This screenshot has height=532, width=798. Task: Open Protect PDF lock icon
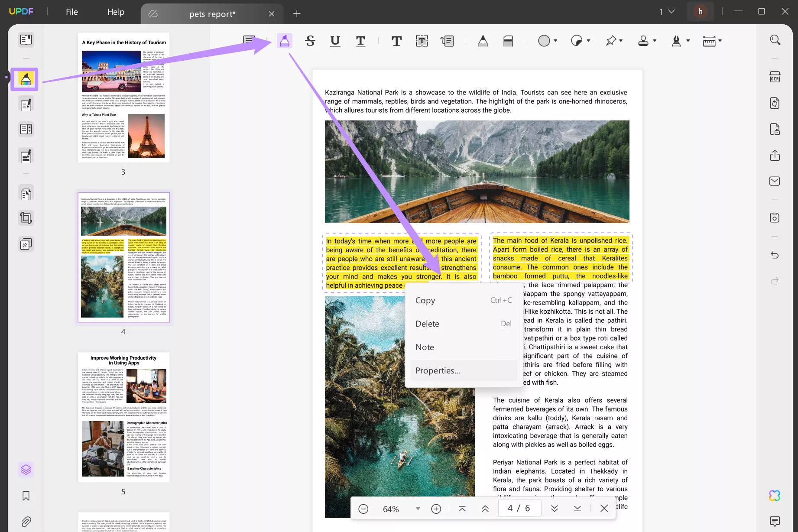tap(775, 129)
